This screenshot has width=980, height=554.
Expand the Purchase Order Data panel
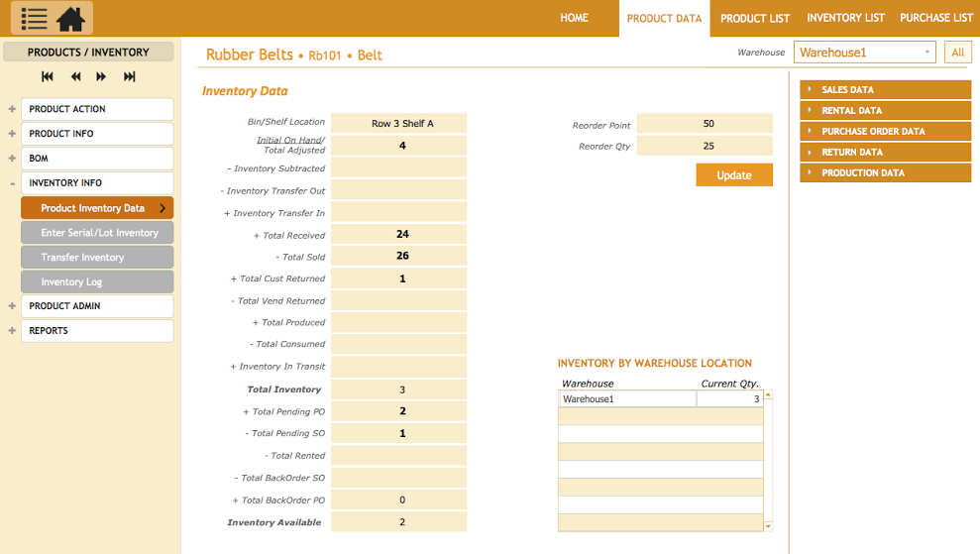click(885, 131)
